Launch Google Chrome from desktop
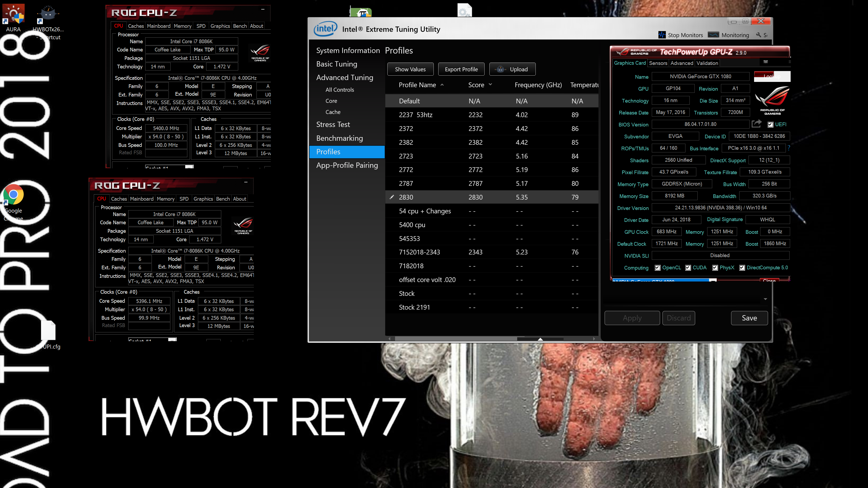 coord(14,195)
